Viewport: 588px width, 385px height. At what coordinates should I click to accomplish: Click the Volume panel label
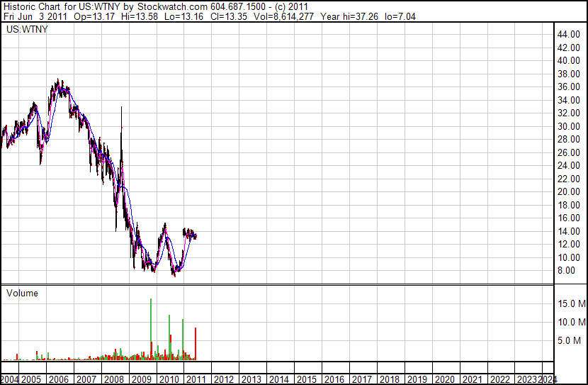[x=22, y=293]
